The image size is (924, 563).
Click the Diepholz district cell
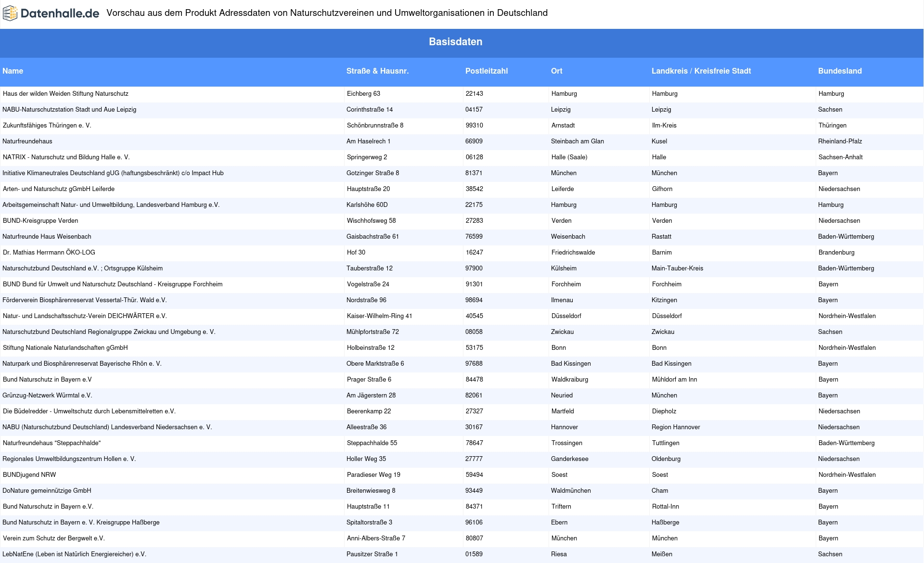(664, 411)
